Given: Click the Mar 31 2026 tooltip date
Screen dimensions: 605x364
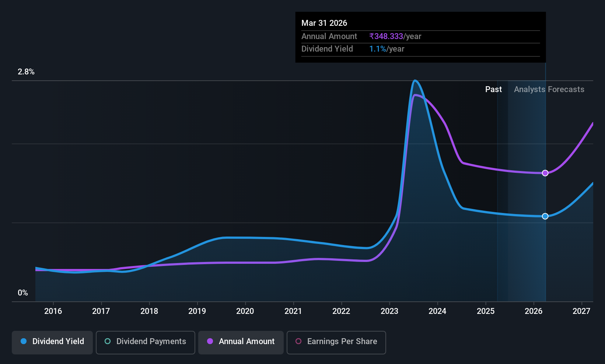Looking at the screenshot, I should tap(324, 23).
